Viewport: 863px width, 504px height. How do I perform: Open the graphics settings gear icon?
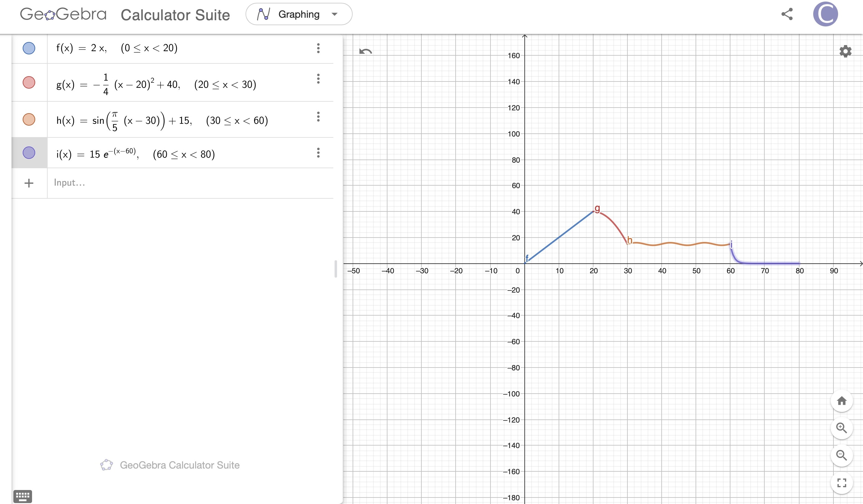(x=846, y=51)
